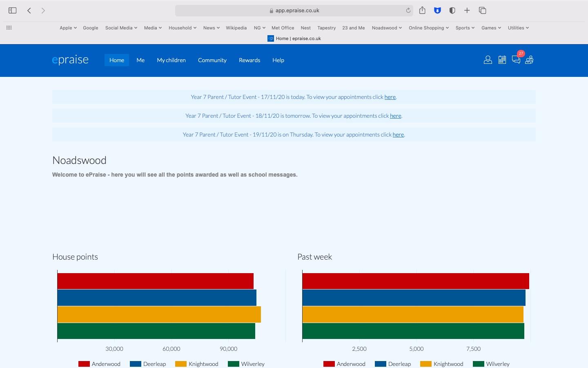The height and width of the screenshot is (368, 588).
Task: Click 'here' link for 19/11/20 event
Action: pos(398,135)
